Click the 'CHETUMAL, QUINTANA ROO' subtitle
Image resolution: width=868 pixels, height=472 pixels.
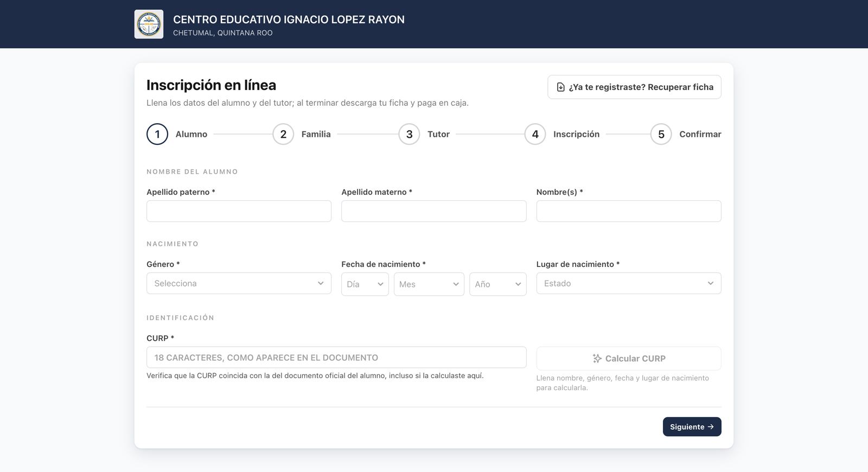223,33
